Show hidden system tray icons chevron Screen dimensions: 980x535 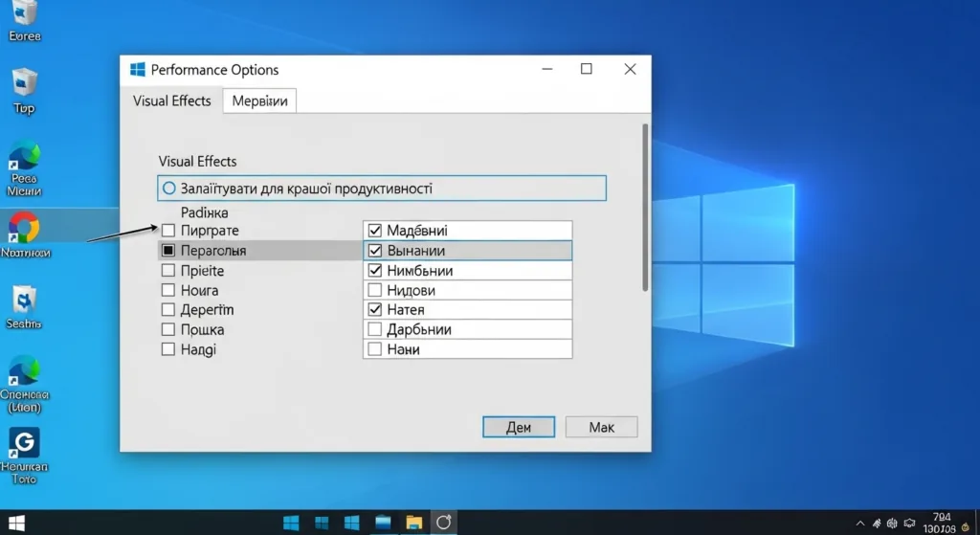click(x=860, y=524)
